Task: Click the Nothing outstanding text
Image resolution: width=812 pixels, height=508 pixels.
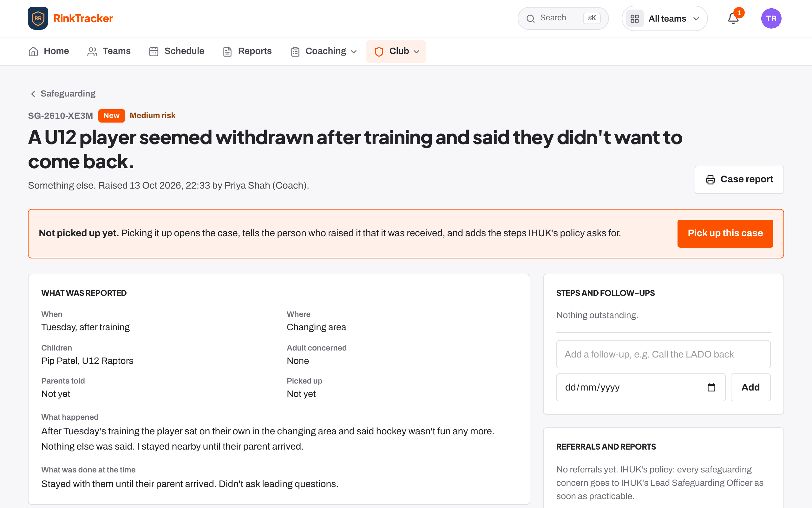Action: point(597,315)
